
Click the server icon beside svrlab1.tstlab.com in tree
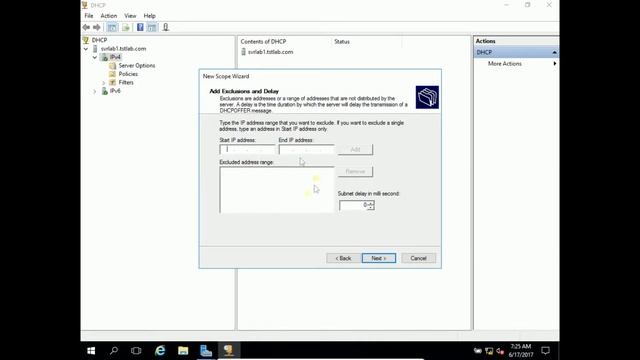[96, 49]
